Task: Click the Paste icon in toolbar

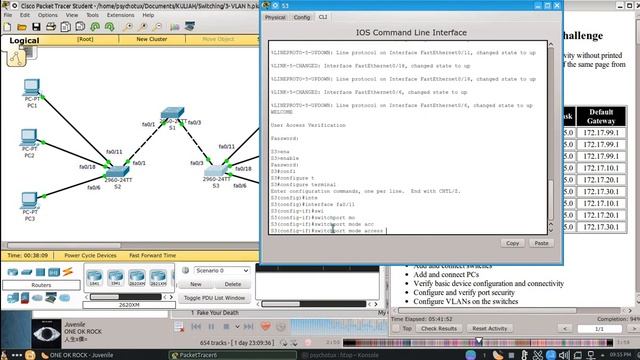Action: [80, 27]
